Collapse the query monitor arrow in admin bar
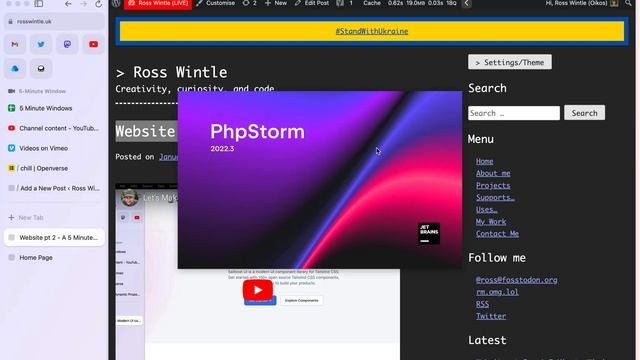The width and height of the screenshot is (640, 360). tap(467, 3)
